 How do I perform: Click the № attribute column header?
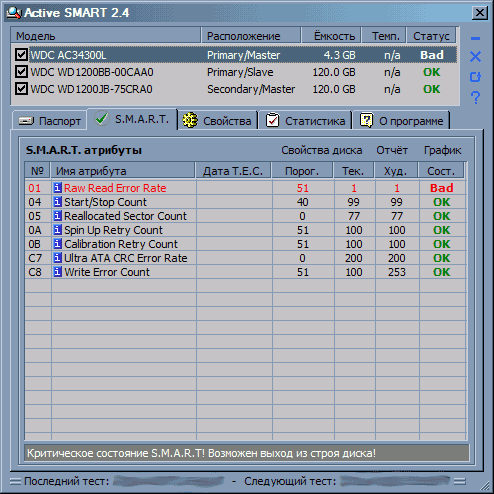pyautogui.click(x=37, y=171)
